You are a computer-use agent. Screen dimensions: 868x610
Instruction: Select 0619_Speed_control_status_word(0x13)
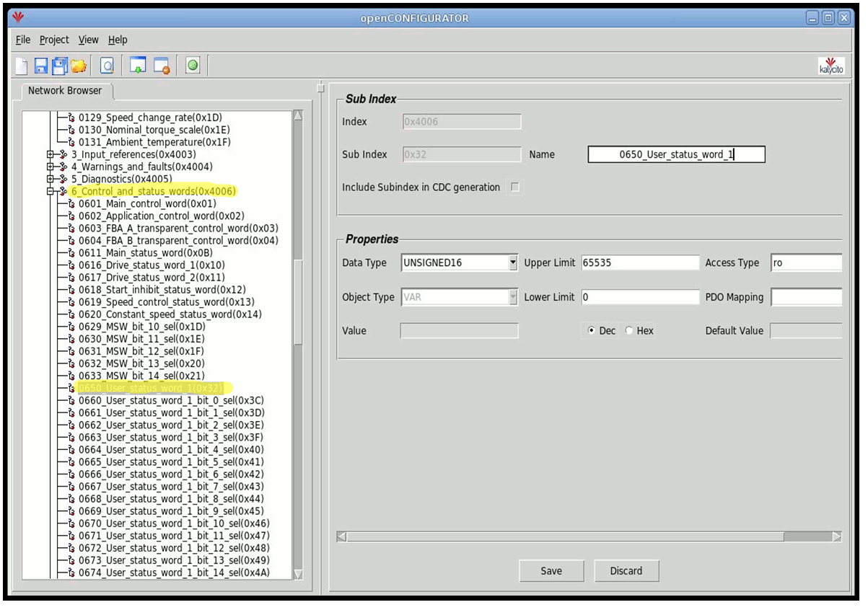click(x=167, y=301)
